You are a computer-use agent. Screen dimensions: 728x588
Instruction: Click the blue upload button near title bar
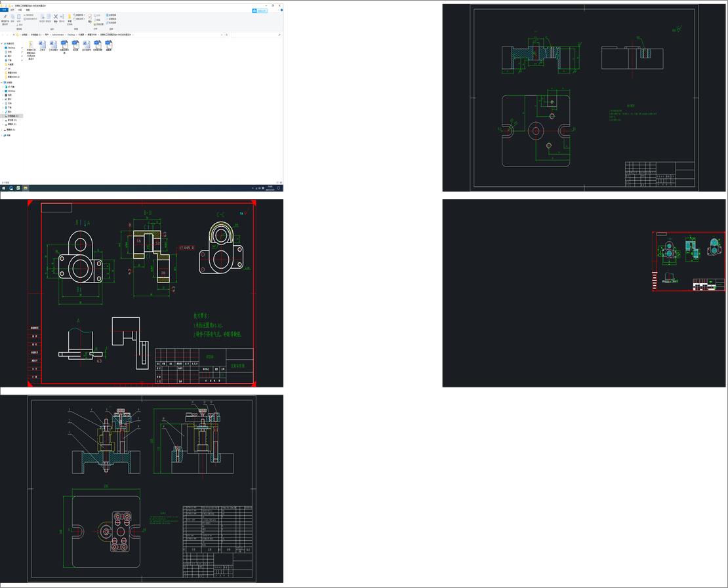click(x=260, y=10)
